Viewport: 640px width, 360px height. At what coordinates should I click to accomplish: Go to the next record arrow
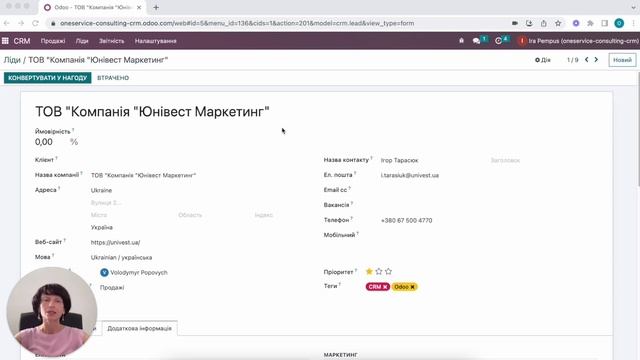tap(596, 60)
